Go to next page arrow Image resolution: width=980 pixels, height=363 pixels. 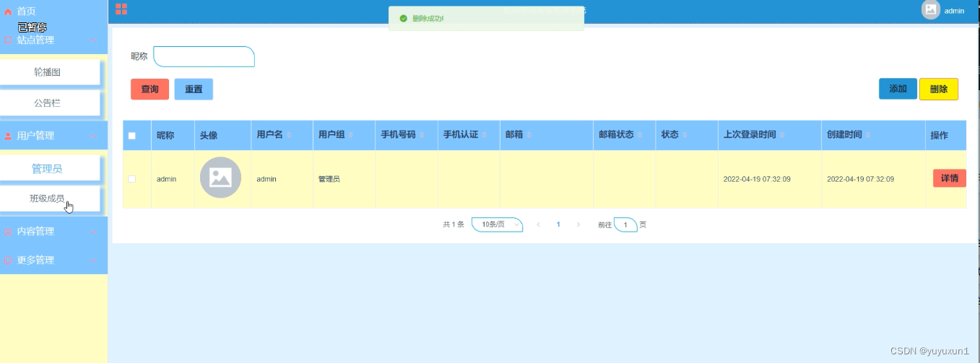pyautogui.click(x=578, y=225)
